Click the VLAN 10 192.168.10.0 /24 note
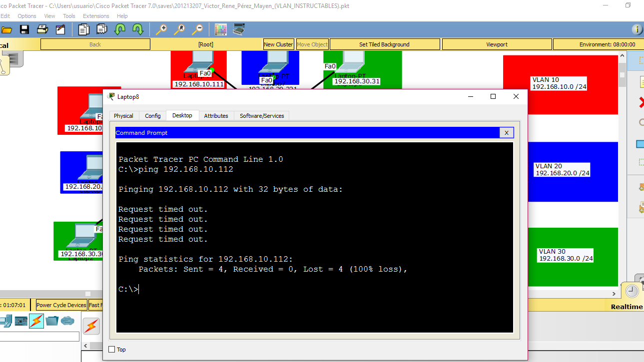 (559, 83)
